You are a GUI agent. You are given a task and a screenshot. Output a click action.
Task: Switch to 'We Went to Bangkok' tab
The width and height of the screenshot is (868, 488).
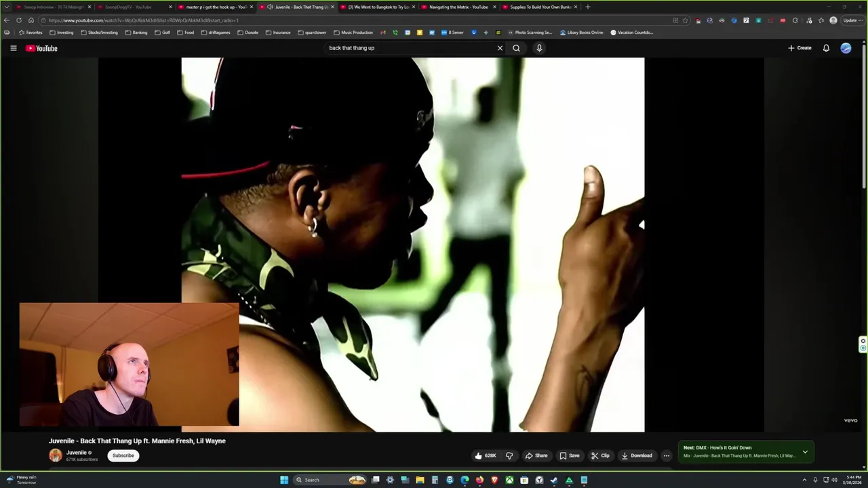(376, 7)
